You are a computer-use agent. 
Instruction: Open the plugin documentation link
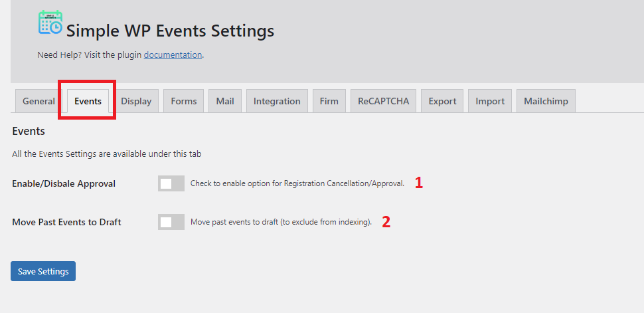click(173, 54)
